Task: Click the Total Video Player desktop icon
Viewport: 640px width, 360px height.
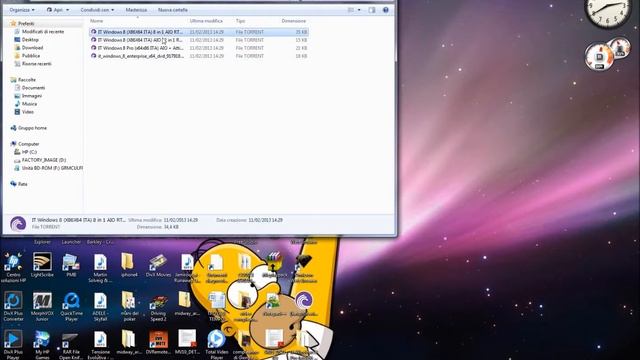Action: (x=217, y=345)
